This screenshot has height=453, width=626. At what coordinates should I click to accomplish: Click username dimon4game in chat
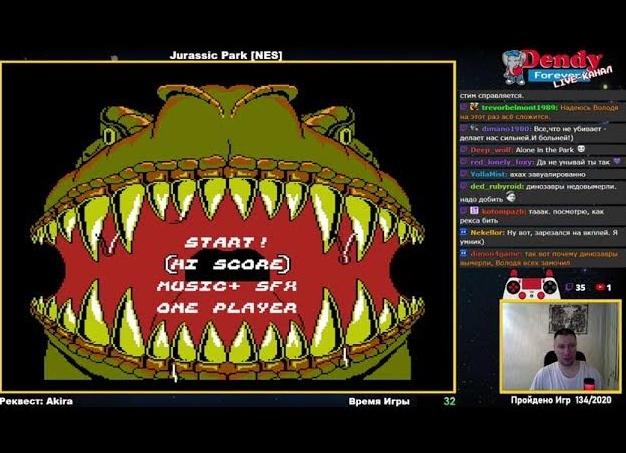click(x=496, y=254)
